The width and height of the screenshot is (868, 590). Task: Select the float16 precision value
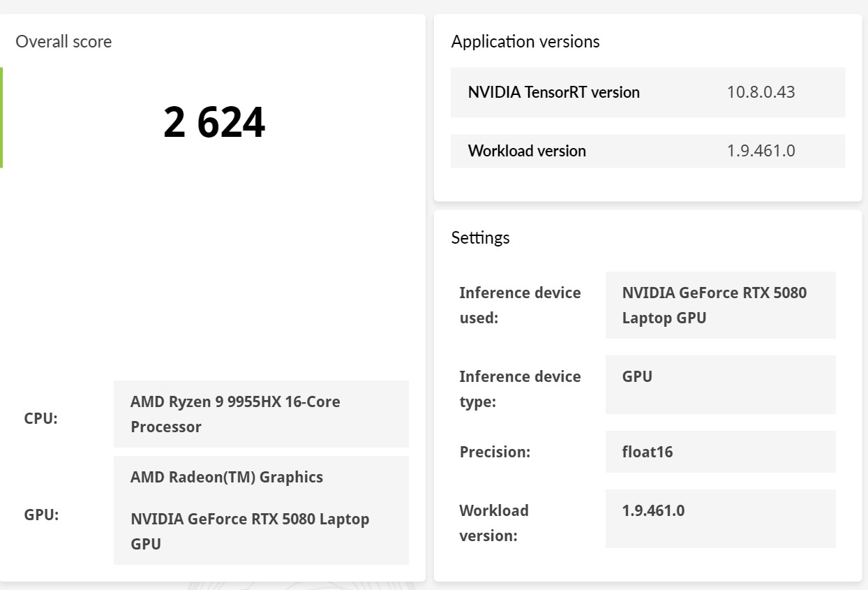click(x=648, y=452)
